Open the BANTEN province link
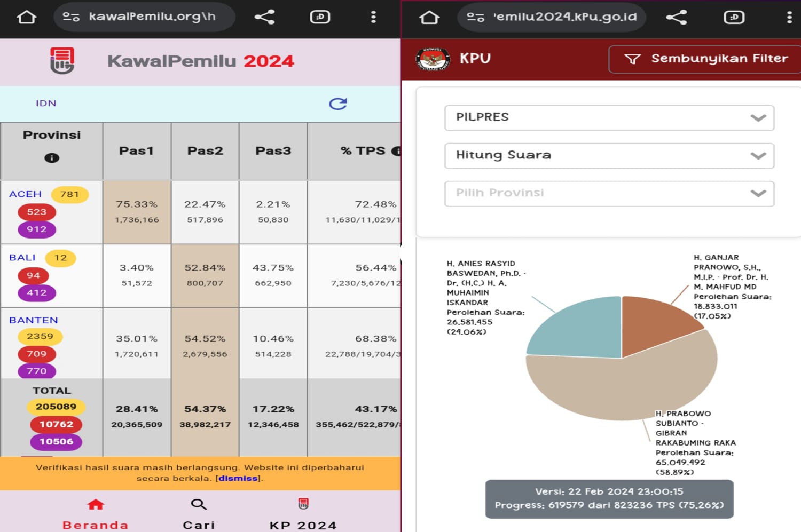This screenshot has width=801, height=532. 34,320
